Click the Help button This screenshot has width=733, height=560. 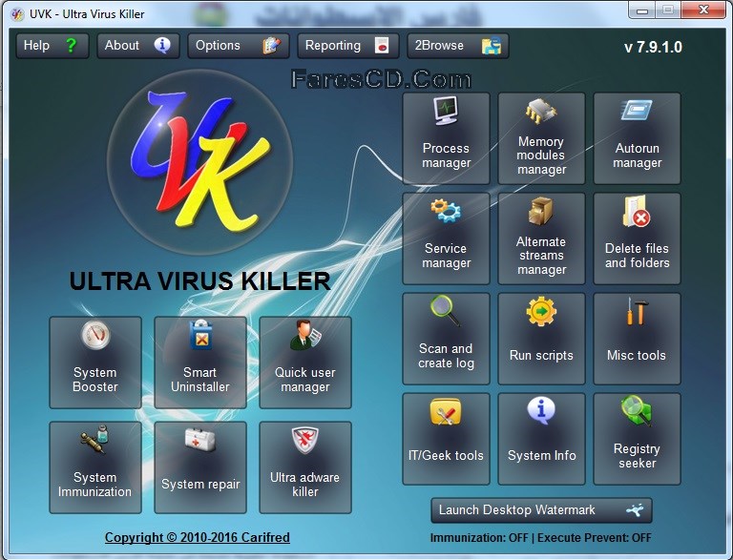(52, 46)
